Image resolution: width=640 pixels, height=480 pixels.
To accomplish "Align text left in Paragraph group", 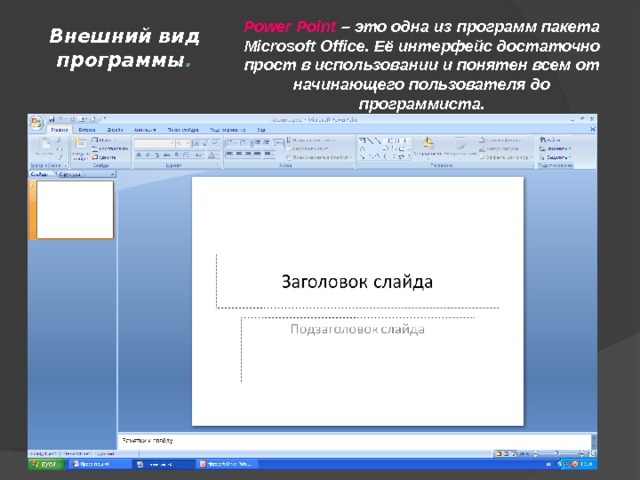I will 230,153.
